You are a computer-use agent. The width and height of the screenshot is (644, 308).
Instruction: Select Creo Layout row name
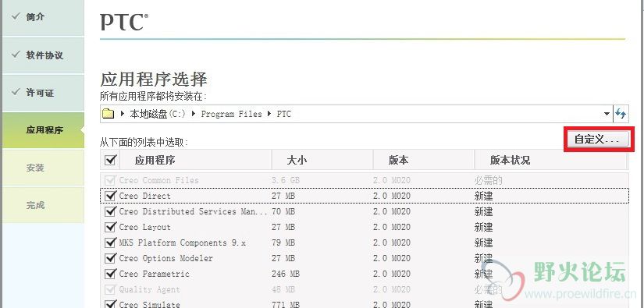point(144,227)
